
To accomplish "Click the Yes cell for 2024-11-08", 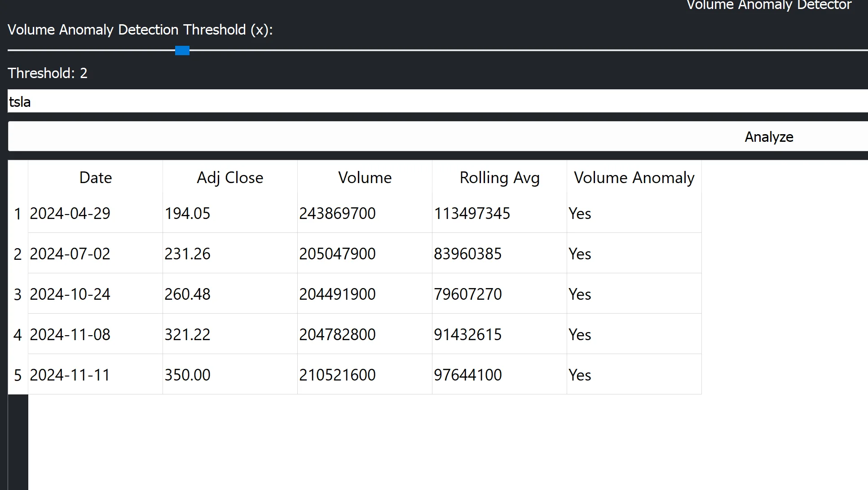I will point(580,334).
